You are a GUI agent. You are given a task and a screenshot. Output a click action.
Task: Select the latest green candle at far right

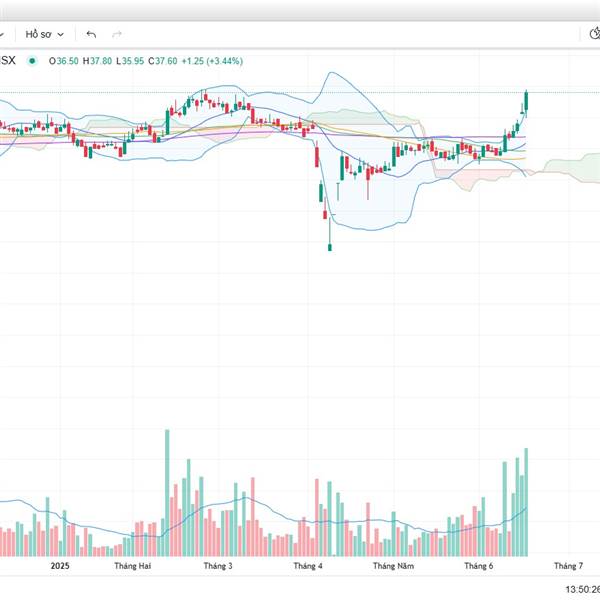(x=527, y=101)
